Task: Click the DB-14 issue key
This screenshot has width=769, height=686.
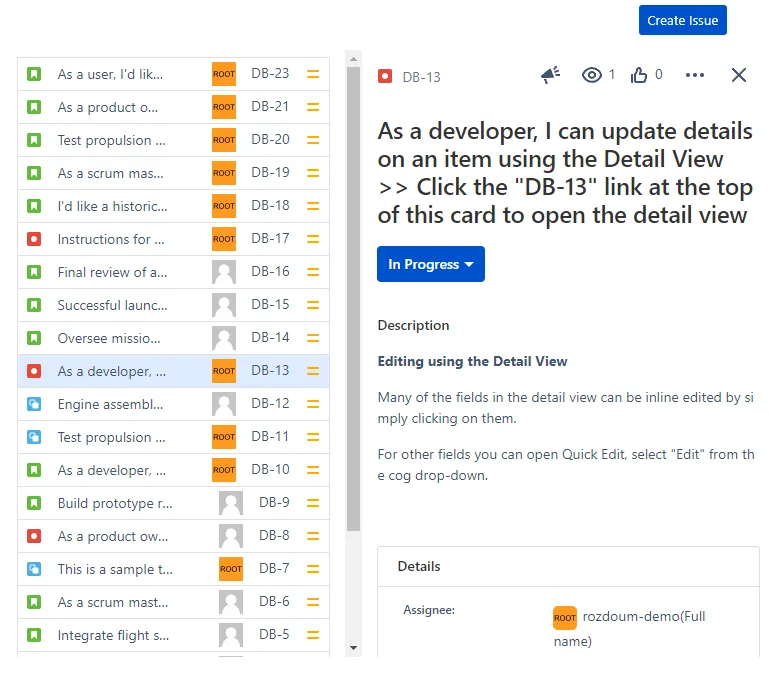Action: coord(270,337)
